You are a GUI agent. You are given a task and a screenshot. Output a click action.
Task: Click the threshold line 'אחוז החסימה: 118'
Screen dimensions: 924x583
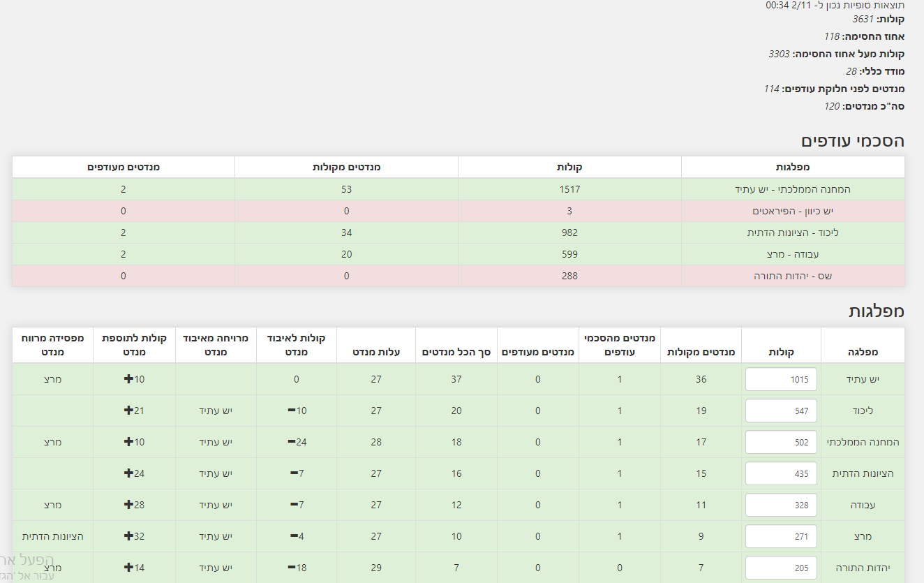(864, 36)
